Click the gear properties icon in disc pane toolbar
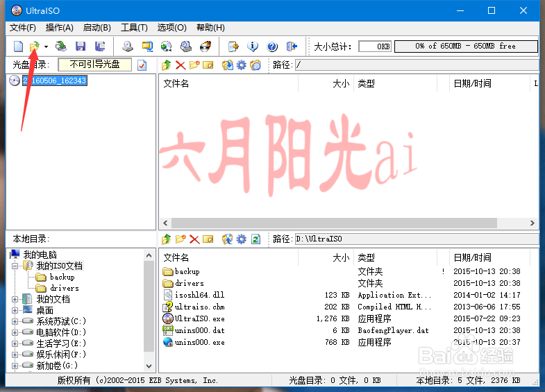 coord(241,65)
